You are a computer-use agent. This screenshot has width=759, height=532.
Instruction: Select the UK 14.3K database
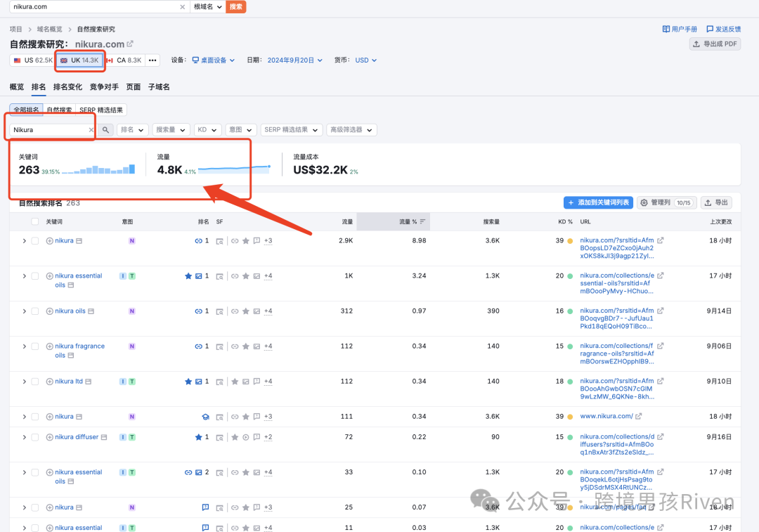click(x=80, y=60)
